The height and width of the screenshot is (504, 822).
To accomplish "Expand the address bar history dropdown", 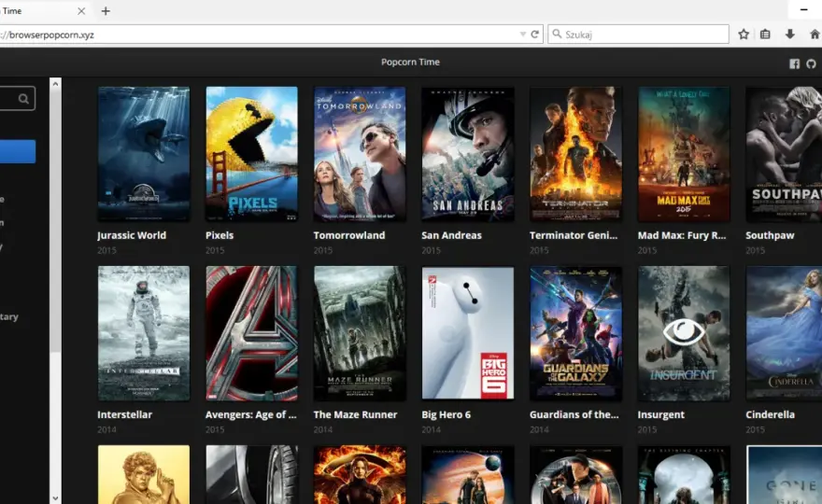I will pyautogui.click(x=523, y=34).
